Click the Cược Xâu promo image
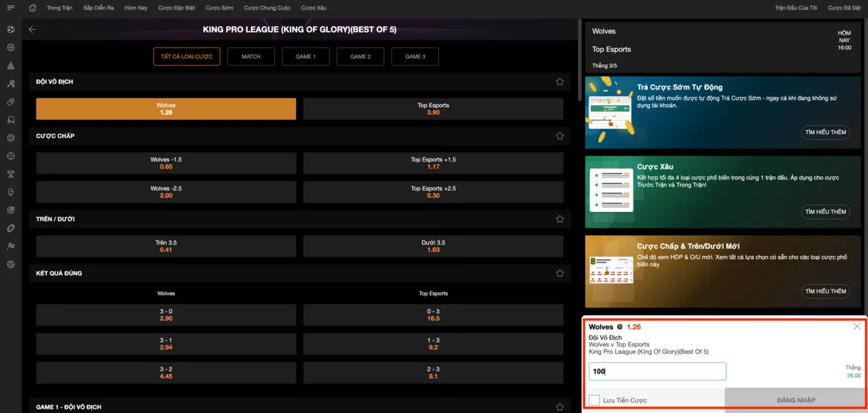The image size is (868, 413). [610, 190]
